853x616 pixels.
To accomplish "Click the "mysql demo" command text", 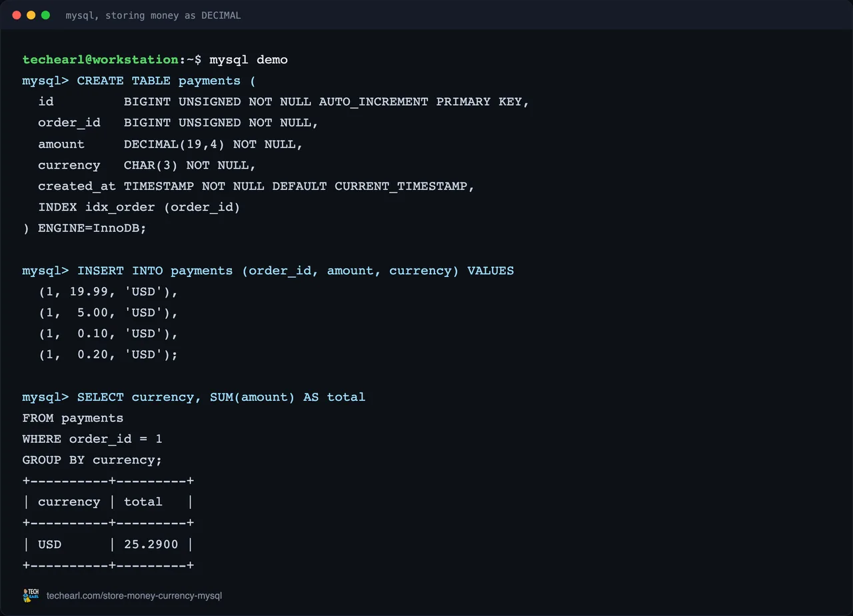I will pyautogui.click(x=249, y=60).
